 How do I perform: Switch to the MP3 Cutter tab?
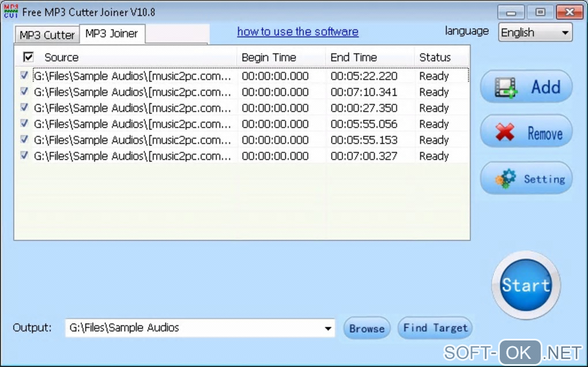(47, 35)
